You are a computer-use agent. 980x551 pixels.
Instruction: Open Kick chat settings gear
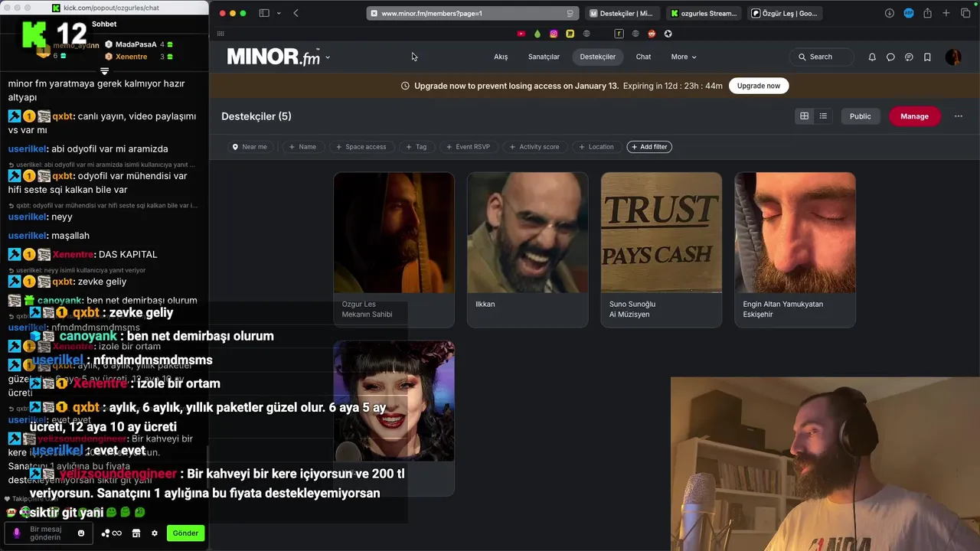[155, 533]
